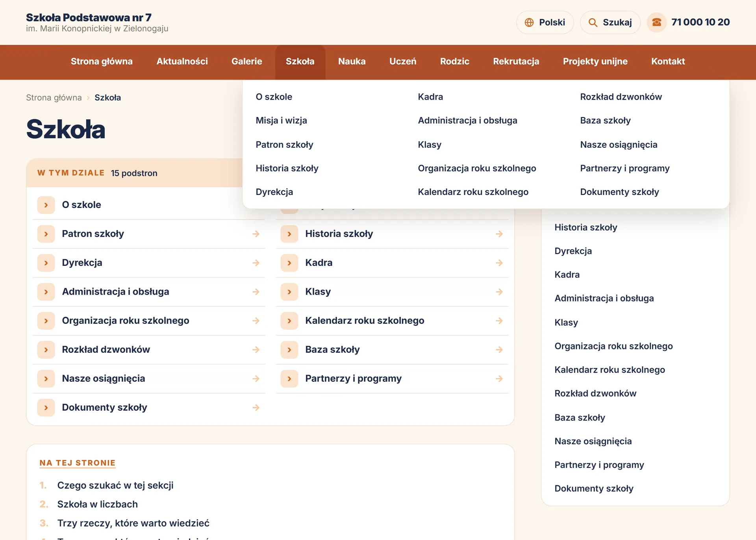
Task: Click the arrow at end of Baza szkoły row
Action: pos(499,350)
